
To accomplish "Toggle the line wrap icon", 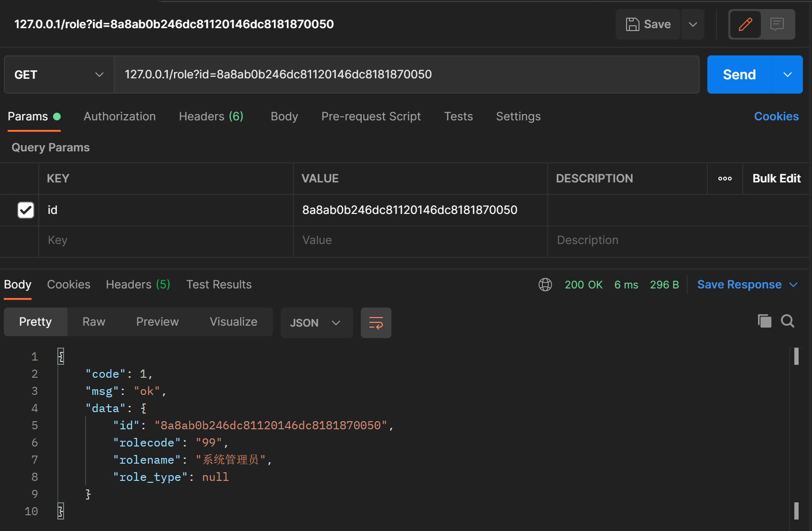I will tap(376, 323).
